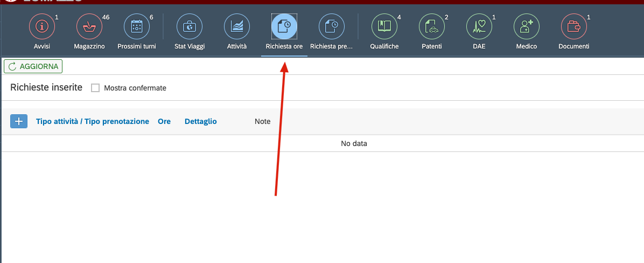The image size is (644, 263).
Task: Open the DAE heartbeat icon
Action: 479,26
